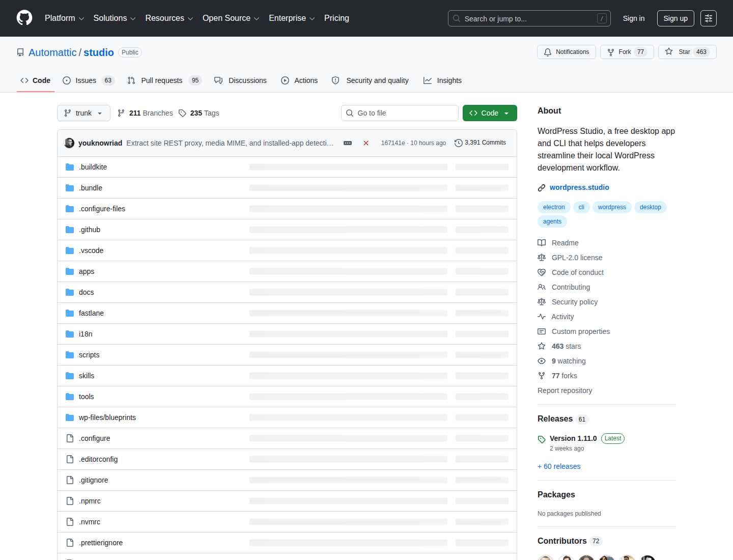The image size is (733, 560).
Task: Open the Automattic owner link
Action: [52, 52]
